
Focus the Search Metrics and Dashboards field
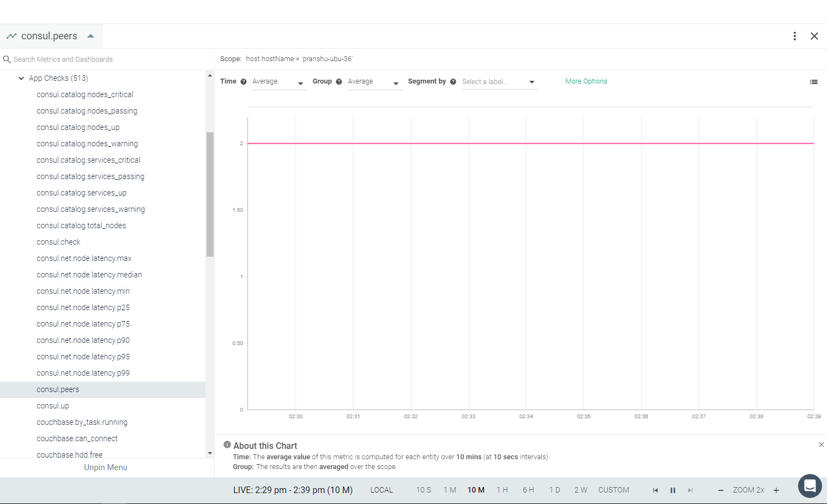click(x=107, y=59)
